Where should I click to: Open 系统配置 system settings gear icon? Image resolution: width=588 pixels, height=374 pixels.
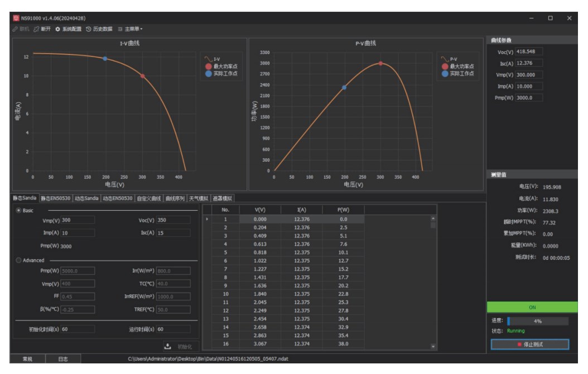tap(59, 29)
